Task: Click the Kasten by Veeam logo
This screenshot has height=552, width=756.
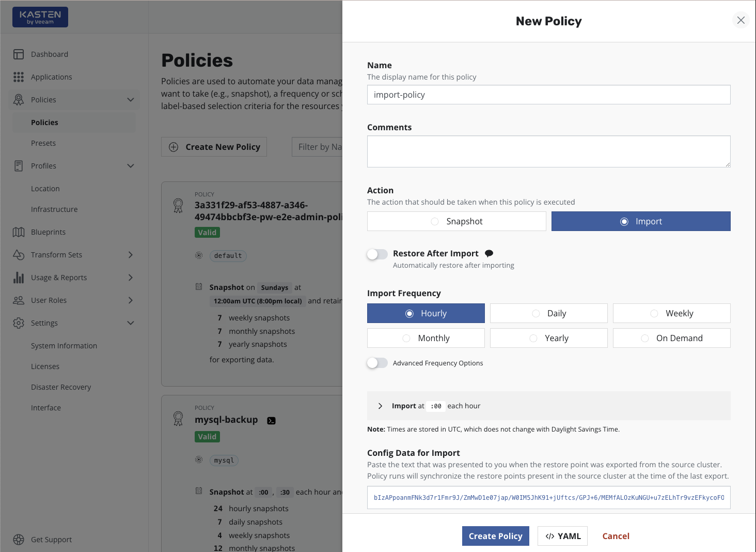Action: pyautogui.click(x=40, y=17)
